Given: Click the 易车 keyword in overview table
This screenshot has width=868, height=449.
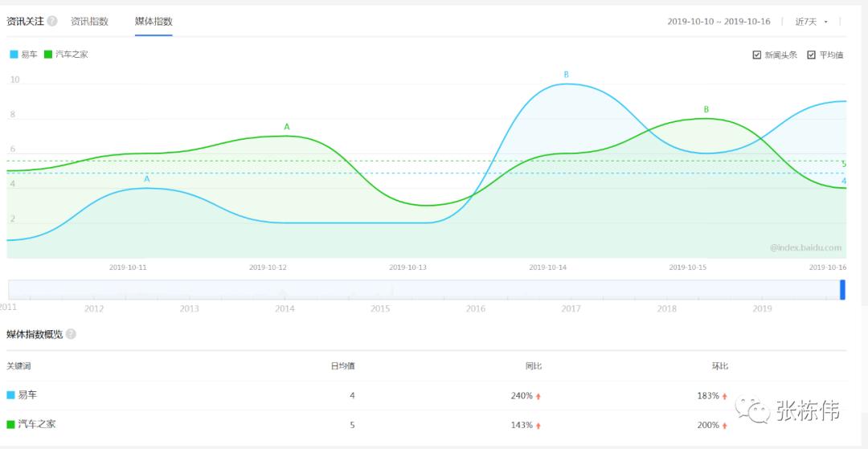Looking at the screenshot, I should [27, 395].
